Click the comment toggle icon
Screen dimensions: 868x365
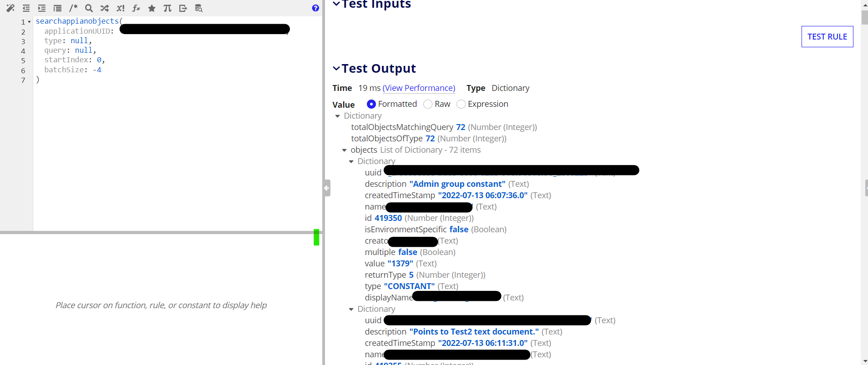(x=73, y=8)
